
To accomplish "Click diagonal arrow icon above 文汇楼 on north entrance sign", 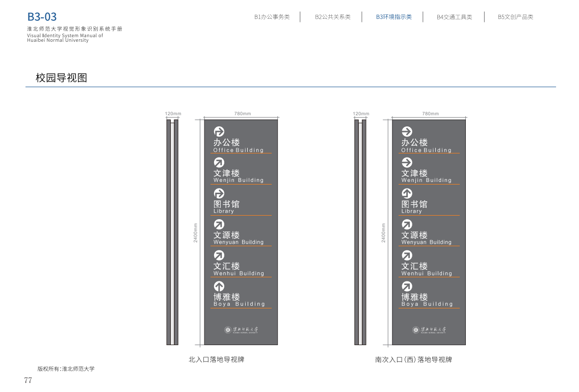I will 219,255.
